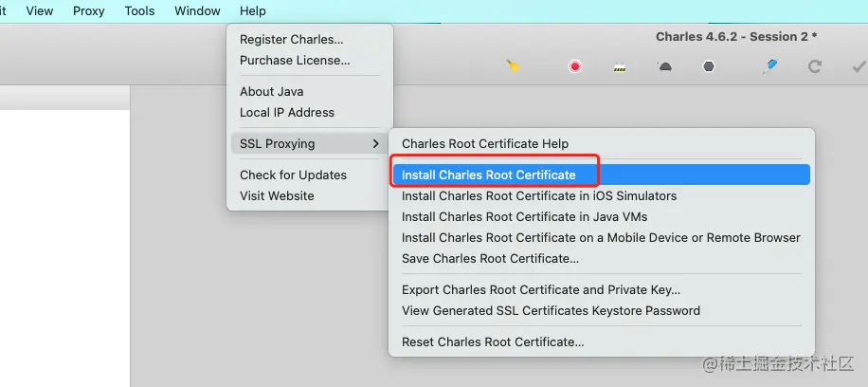
Task: Click the blue pen compose icon
Action: pyautogui.click(x=769, y=66)
